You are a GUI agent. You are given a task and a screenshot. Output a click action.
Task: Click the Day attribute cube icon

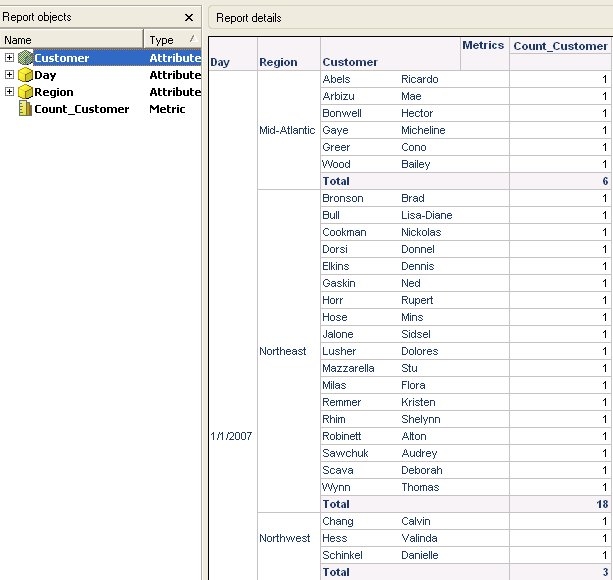coord(25,75)
